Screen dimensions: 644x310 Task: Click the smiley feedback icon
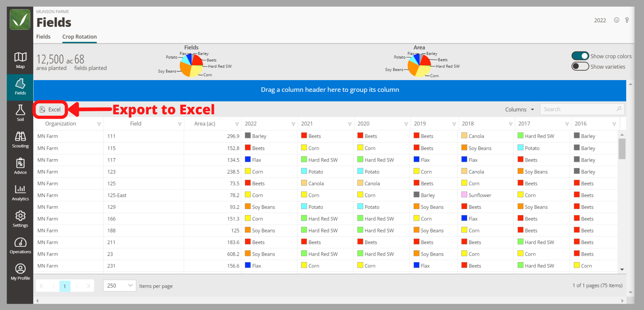(616, 20)
